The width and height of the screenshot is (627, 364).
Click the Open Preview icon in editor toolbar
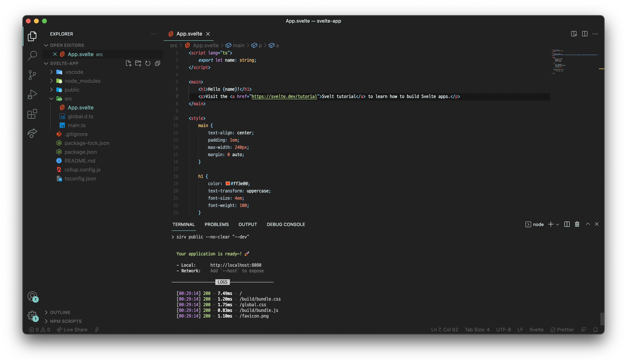[574, 34]
